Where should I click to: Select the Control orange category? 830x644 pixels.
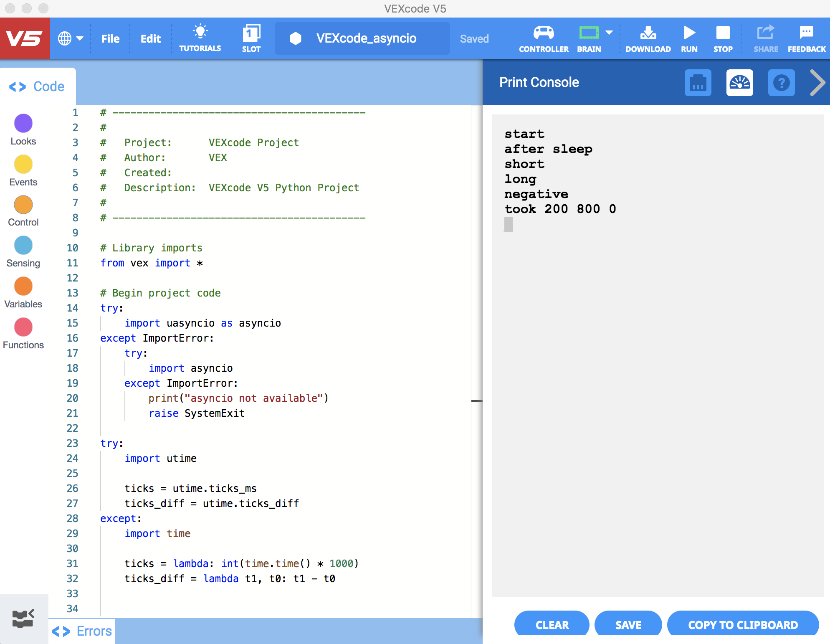pyautogui.click(x=23, y=211)
